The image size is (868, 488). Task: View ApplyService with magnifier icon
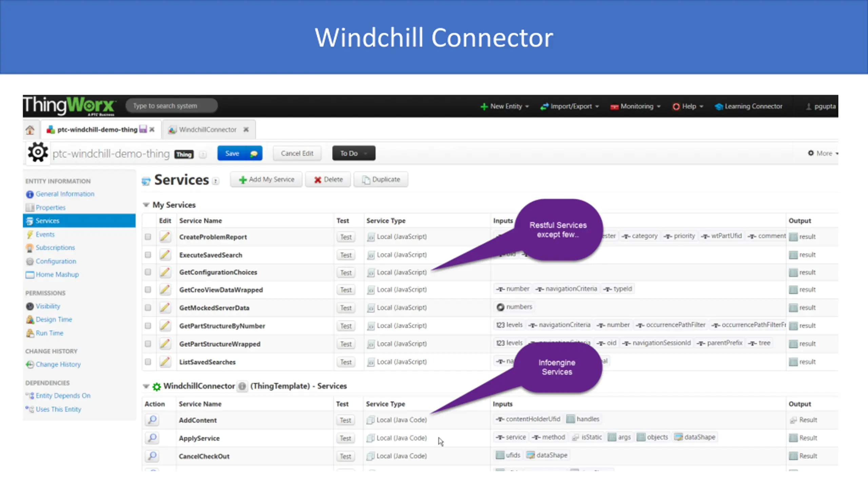coord(152,438)
